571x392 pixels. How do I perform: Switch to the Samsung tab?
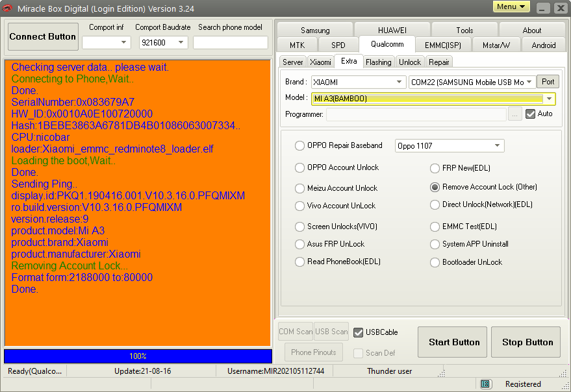point(315,31)
